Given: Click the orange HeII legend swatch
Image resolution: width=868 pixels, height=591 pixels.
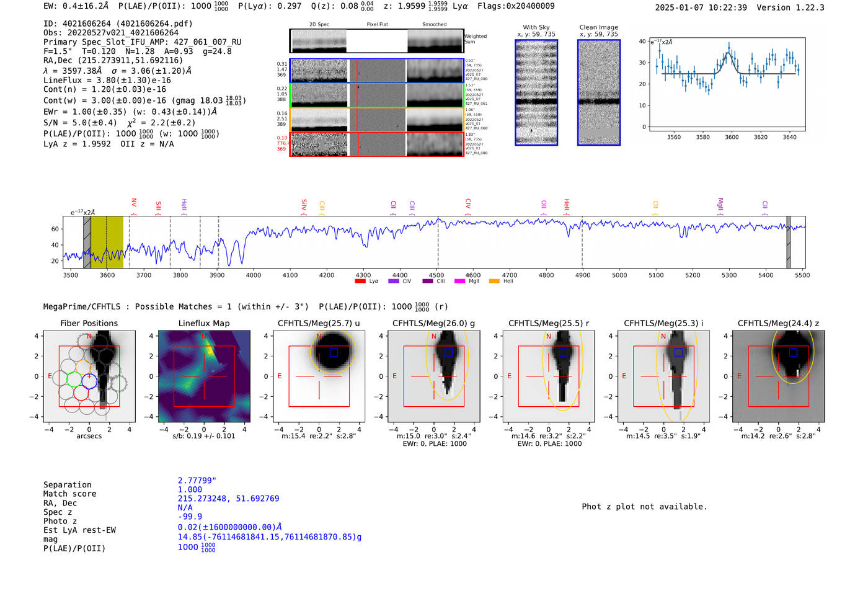Looking at the screenshot, I should (x=494, y=281).
